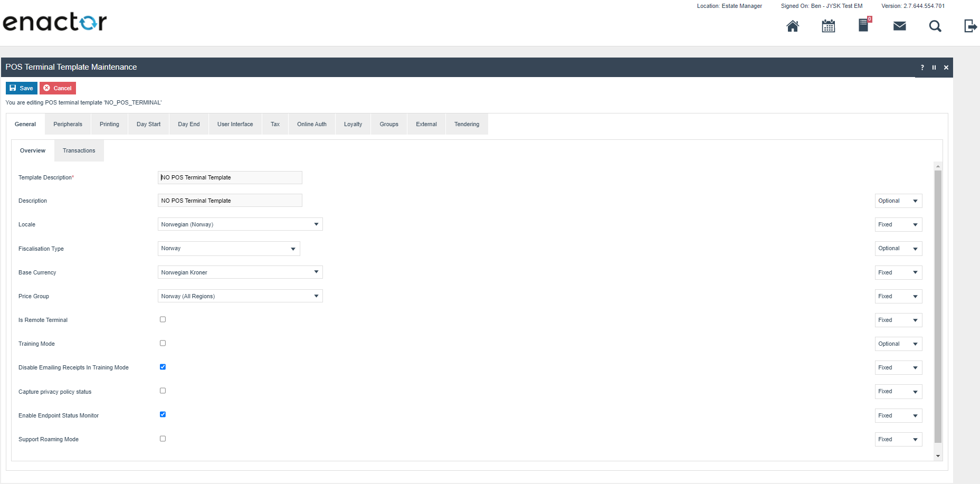Expand the Base Currency dropdown
The height and width of the screenshot is (484, 980).
coord(240,272)
